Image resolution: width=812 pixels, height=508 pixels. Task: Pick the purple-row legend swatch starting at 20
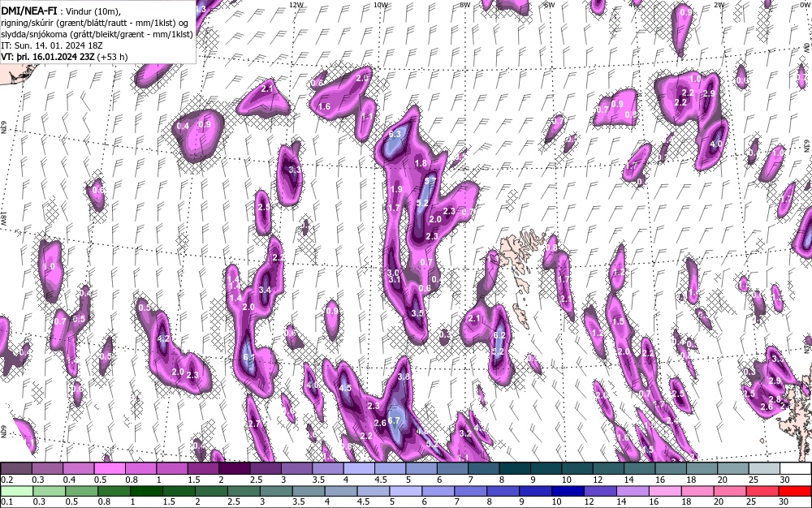point(733,469)
